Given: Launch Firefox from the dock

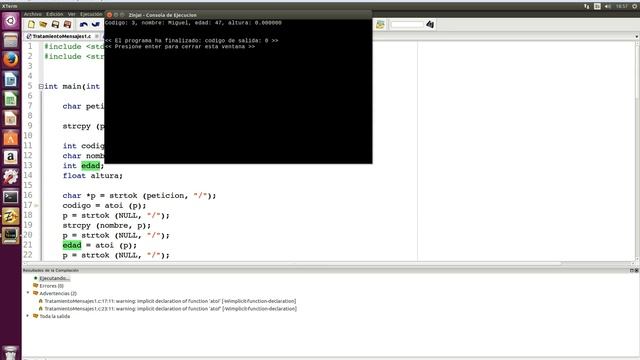Looking at the screenshot, I should pos(11,60).
